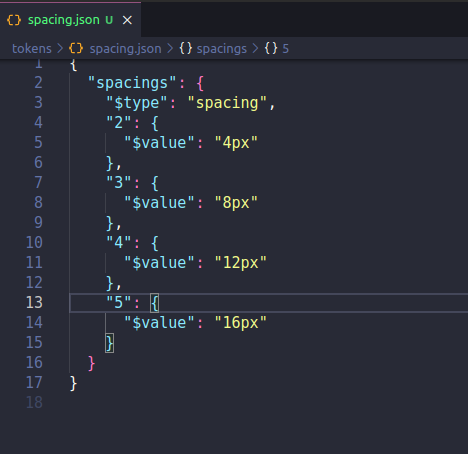Expand chevron after spacings breadcrumb
The image size is (468, 454).
tap(255, 48)
